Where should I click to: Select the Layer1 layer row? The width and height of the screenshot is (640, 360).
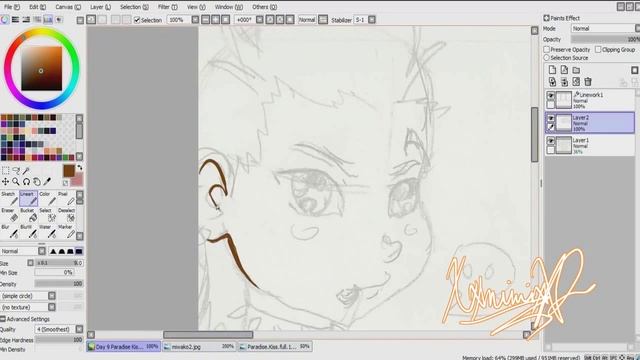click(x=590, y=145)
